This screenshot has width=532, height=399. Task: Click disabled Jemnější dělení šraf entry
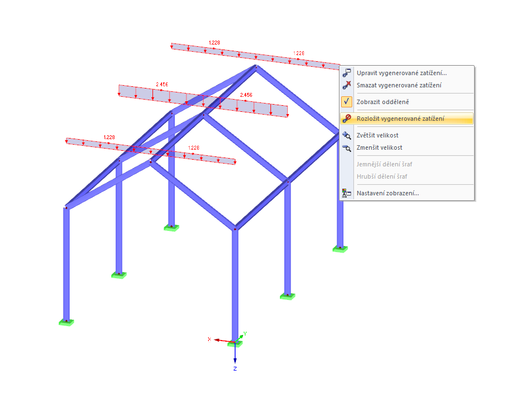tap(406, 164)
